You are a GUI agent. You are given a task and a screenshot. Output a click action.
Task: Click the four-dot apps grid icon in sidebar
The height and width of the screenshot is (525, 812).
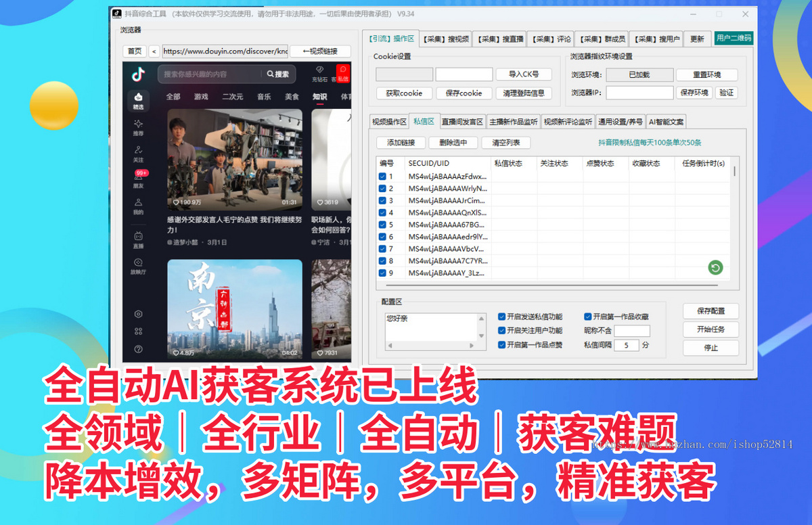pyautogui.click(x=138, y=332)
